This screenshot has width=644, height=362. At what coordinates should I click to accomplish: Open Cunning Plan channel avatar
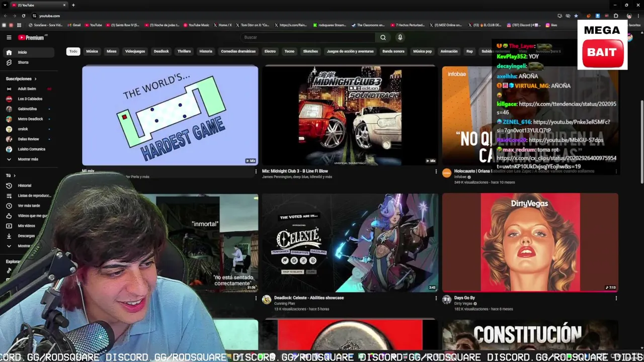click(267, 300)
